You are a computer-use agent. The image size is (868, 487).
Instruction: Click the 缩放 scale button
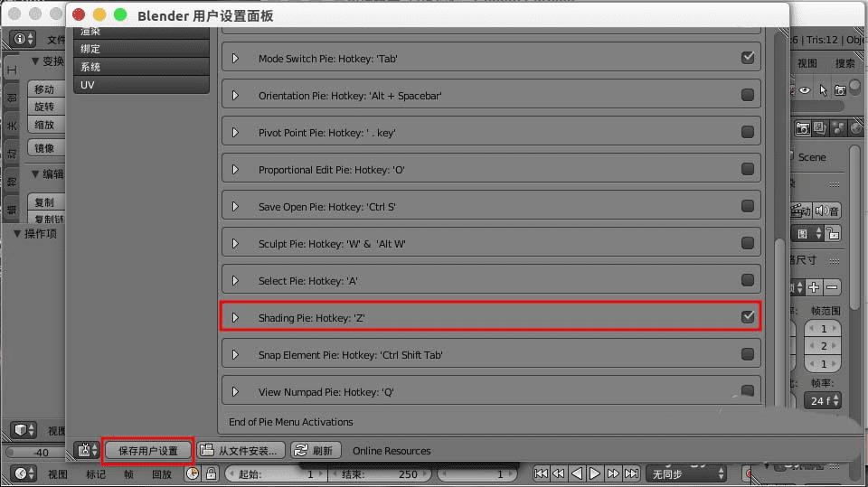point(46,125)
